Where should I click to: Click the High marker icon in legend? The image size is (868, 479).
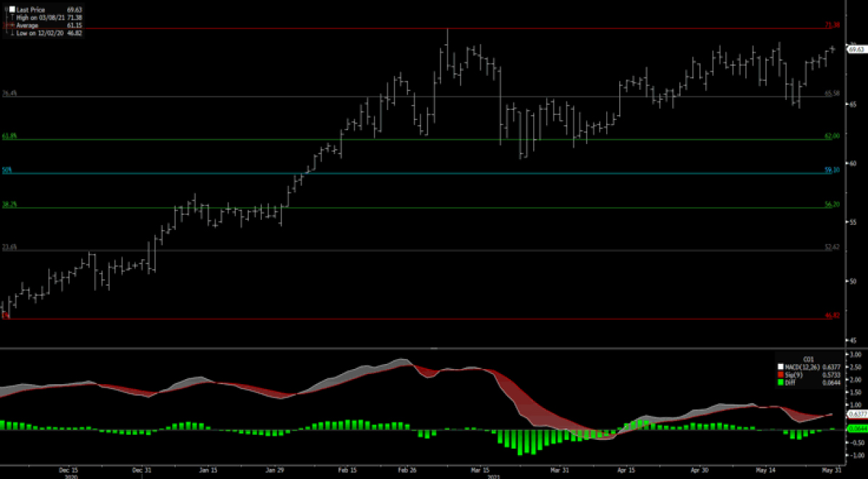click(x=12, y=17)
